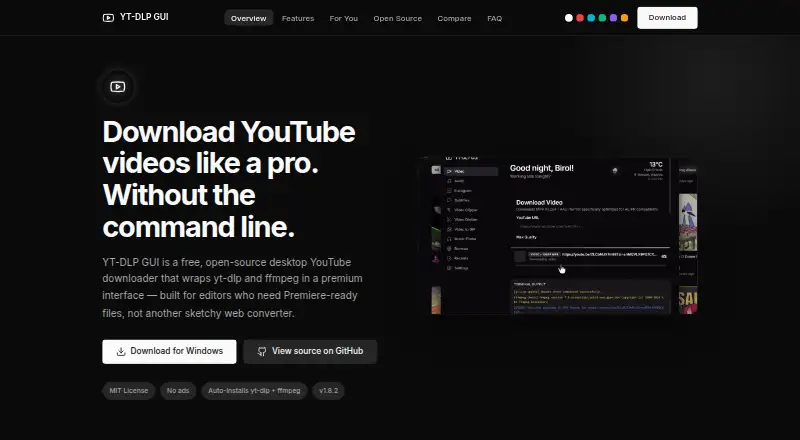This screenshot has height=440, width=800.
Task: Click the Download YouTube videos like a pro headline
Action: tap(229, 179)
